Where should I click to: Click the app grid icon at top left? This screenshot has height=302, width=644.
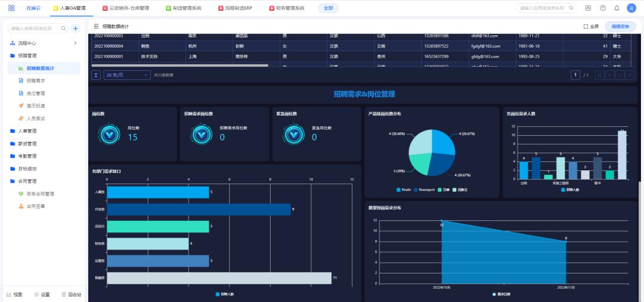point(11,8)
